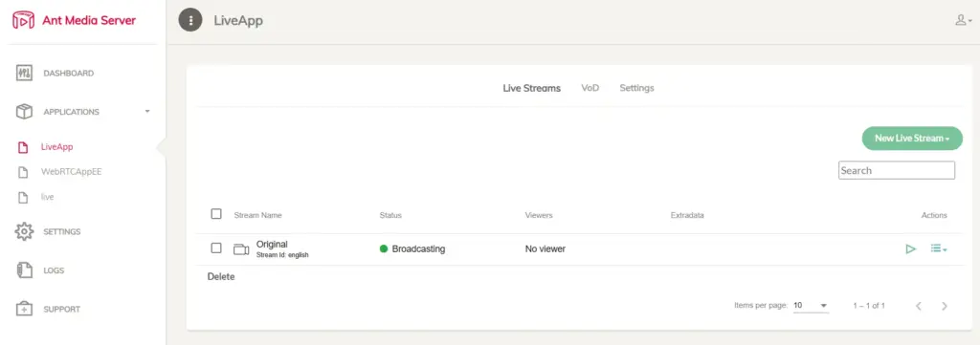Click the 'Items per page:' label
The width and height of the screenshot is (980, 345).
pos(761,306)
